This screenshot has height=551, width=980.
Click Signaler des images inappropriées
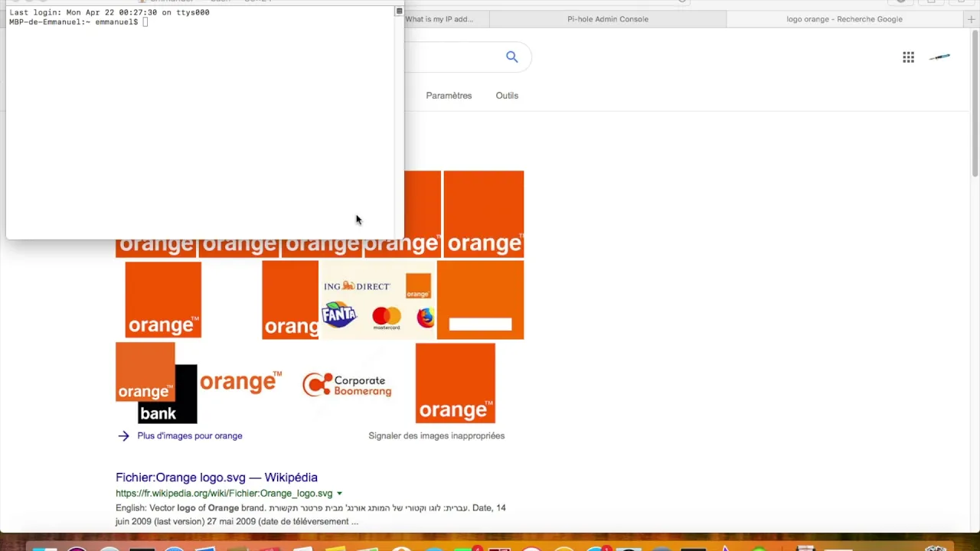[x=436, y=435]
